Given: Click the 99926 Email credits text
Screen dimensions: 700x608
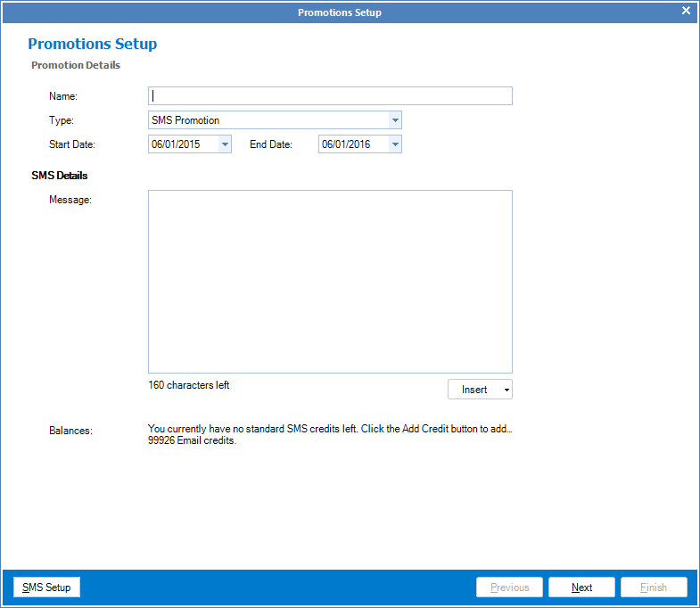Looking at the screenshot, I should (x=192, y=441).
